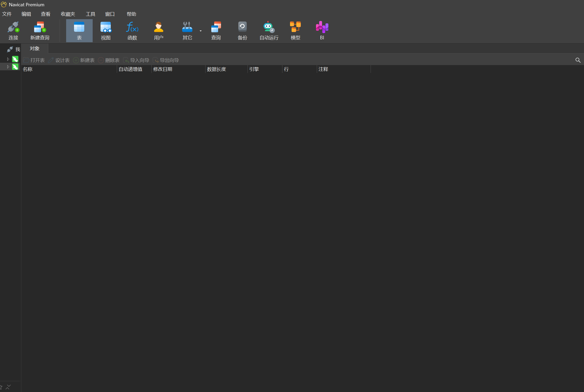584x392 pixels.
Task: Open the Automation robot icon
Action: point(269,27)
